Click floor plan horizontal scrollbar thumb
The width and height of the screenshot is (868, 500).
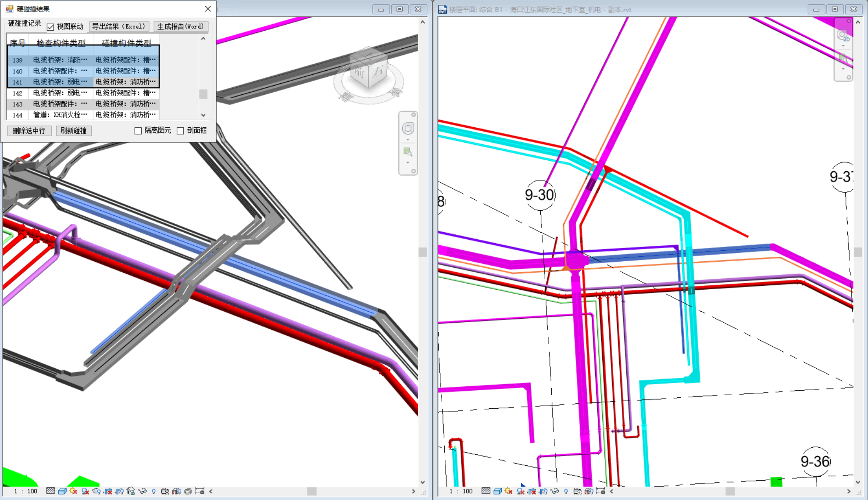point(730,491)
